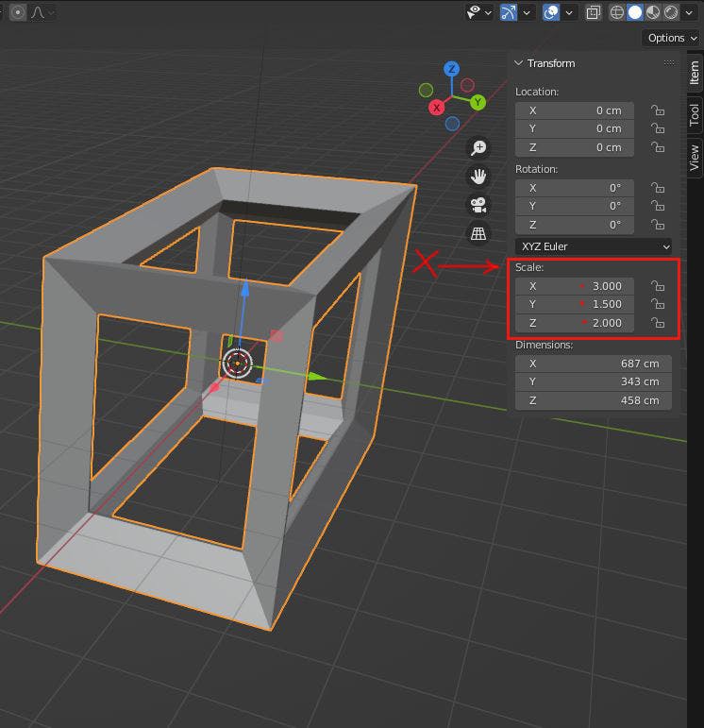Lock Scale Y axis
Image resolution: width=704 pixels, height=728 pixels.
click(658, 304)
